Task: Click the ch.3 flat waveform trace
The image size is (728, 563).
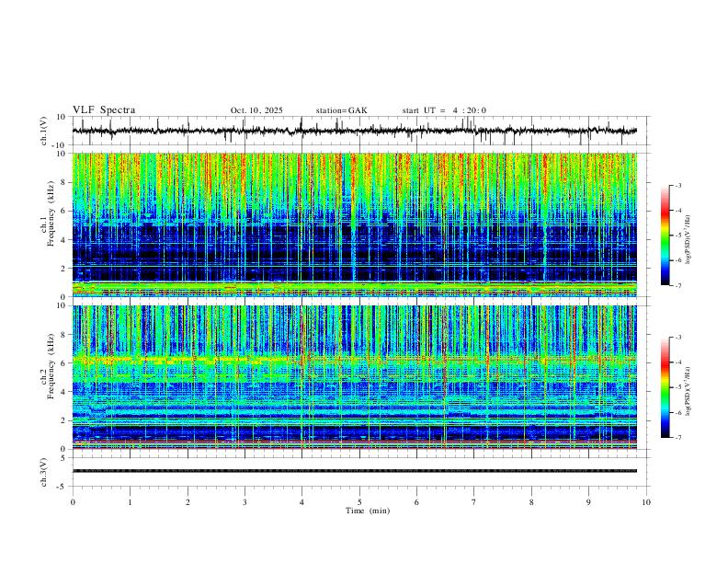Action: [355, 471]
